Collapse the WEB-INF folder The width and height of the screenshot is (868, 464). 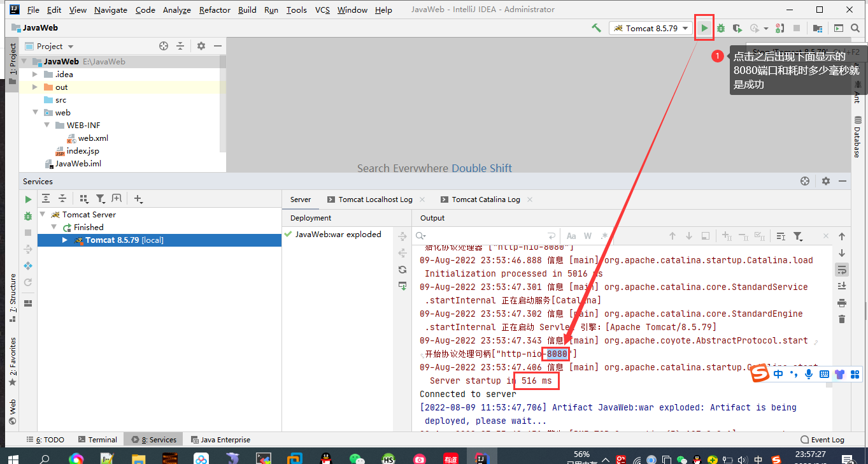coord(47,126)
